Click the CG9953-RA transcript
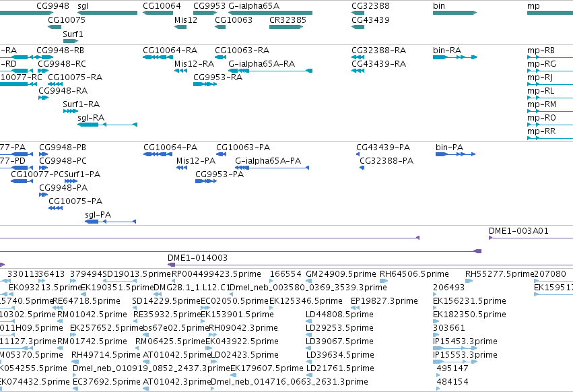 click(205, 84)
